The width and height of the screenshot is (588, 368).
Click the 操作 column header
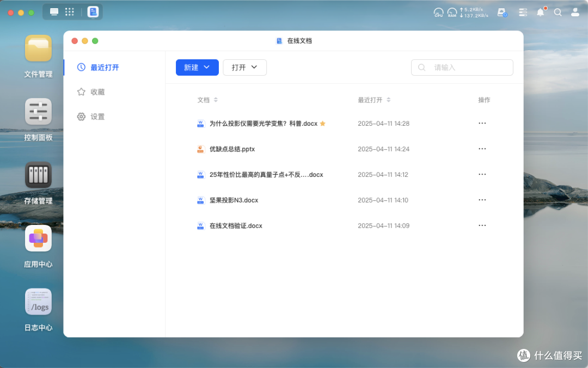[x=484, y=100]
